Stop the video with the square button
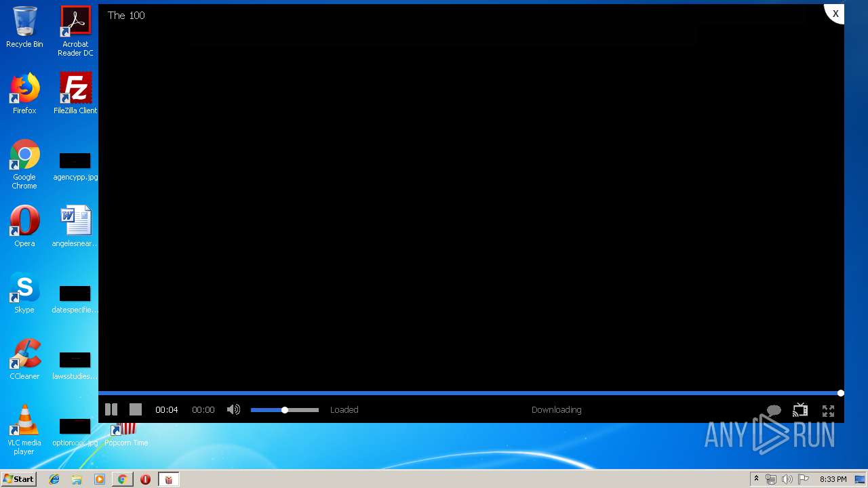 (136, 409)
